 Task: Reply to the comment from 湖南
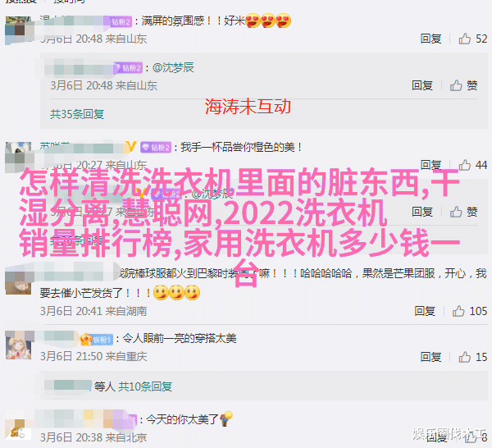pos(425,311)
